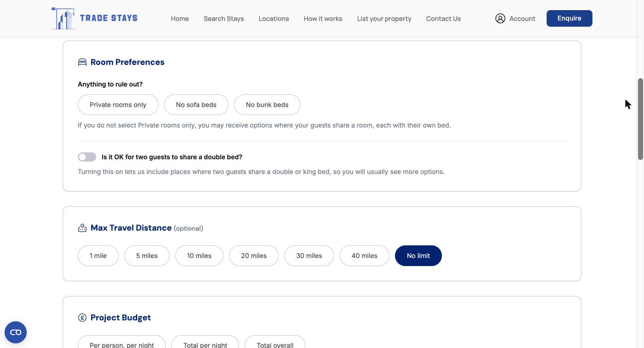Click the 'Anything to rule out?' label

(110, 84)
